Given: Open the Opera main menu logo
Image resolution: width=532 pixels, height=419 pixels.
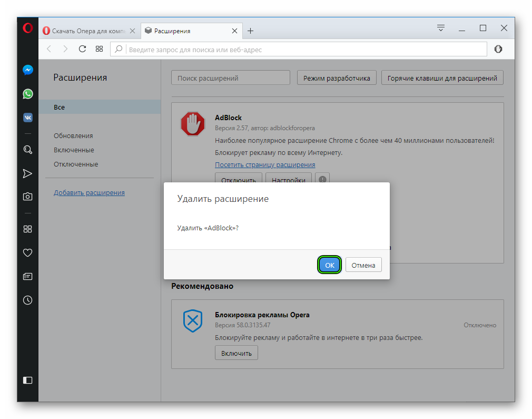Looking at the screenshot, I should (28, 28).
